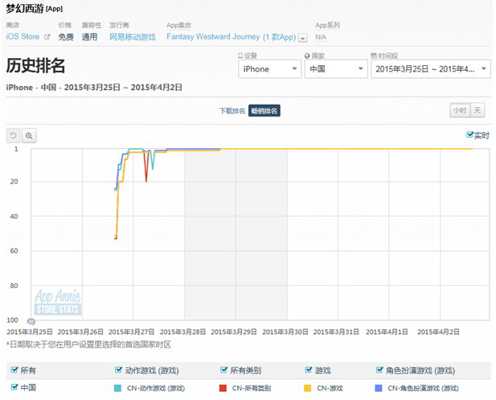
Task: Expand the arrow next to Fantasy Westward Journey
Action: coord(303,38)
